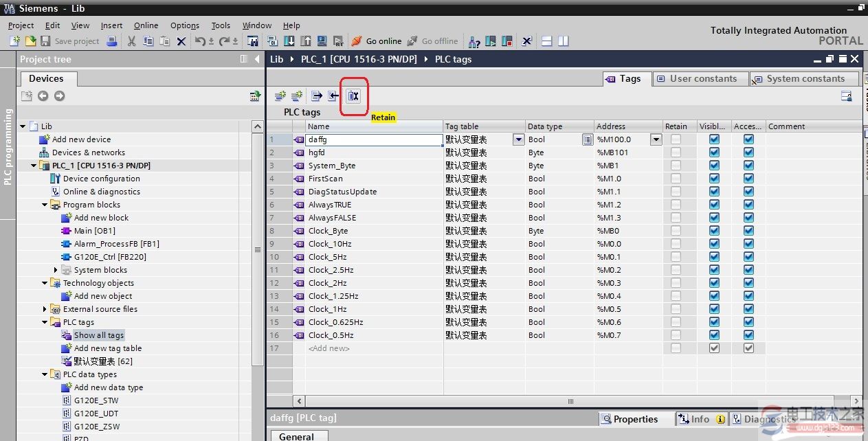Click the New project toolbar icon
The width and height of the screenshot is (868, 441).
pyautogui.click(x=14, y=41)
